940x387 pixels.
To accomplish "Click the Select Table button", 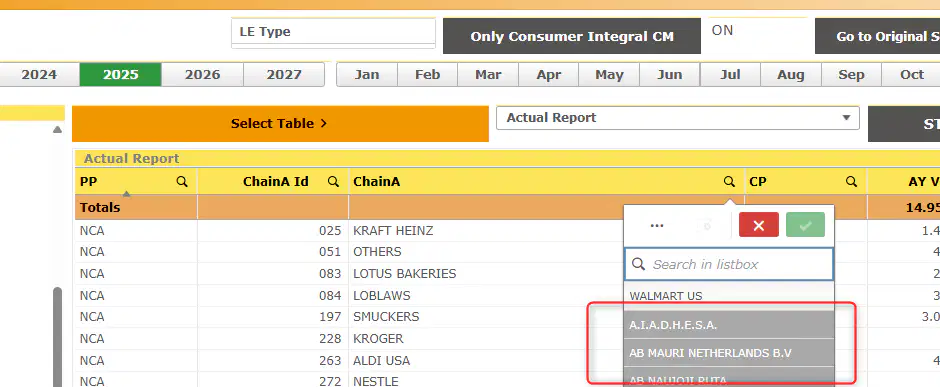I will [x=280, y=123].
